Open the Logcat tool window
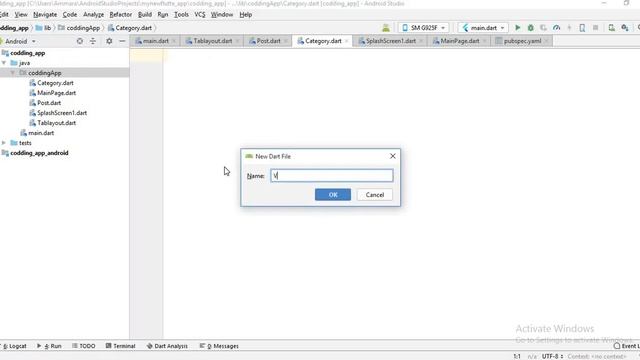640x360 pixels. (14, 346)
